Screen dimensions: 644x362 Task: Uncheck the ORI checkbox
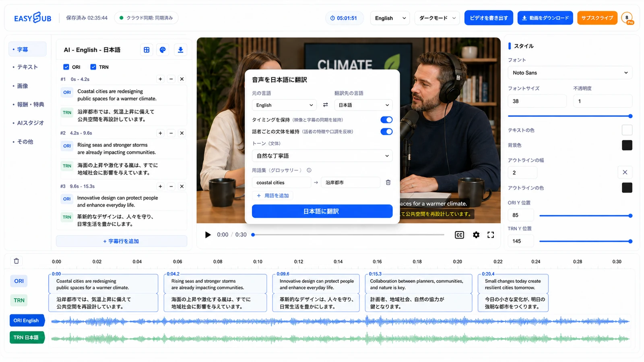tap(66, 67)
